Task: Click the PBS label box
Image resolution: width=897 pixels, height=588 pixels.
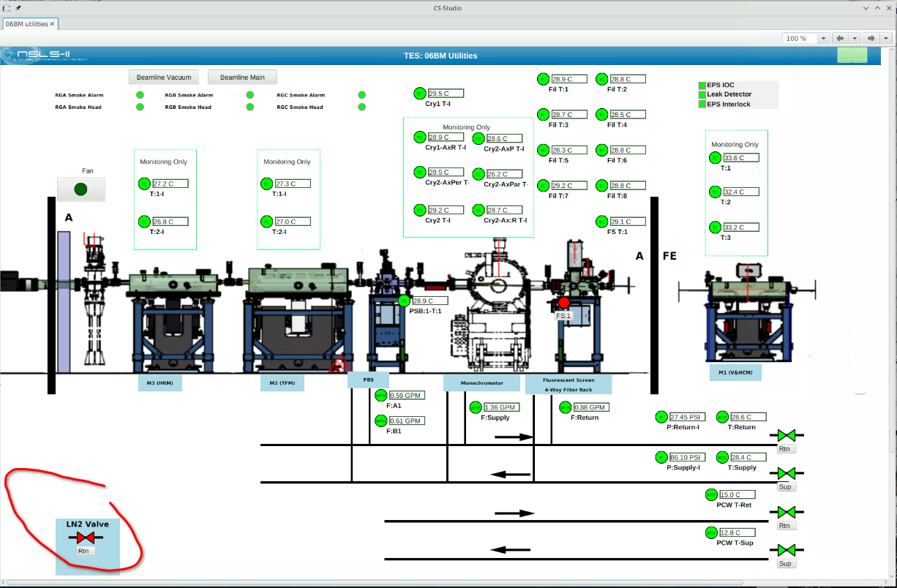Action: coord(368,380)
